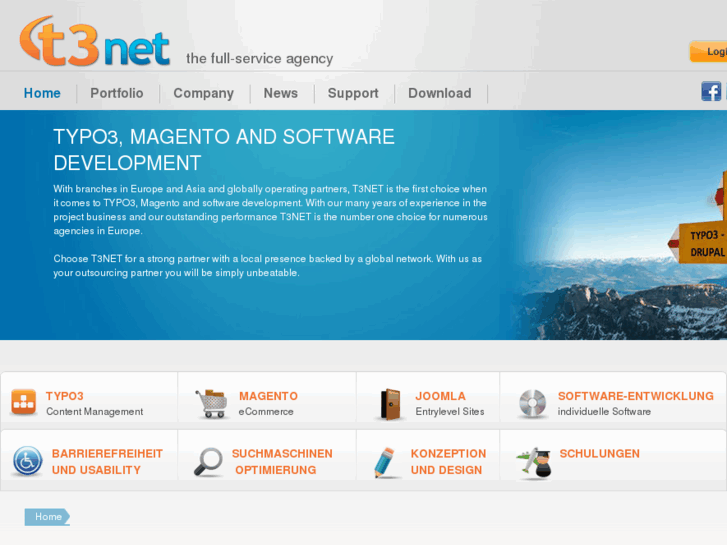727x545 pixels.
Task: Open the SCHULUNGEN link
Action: click(599, 454)
